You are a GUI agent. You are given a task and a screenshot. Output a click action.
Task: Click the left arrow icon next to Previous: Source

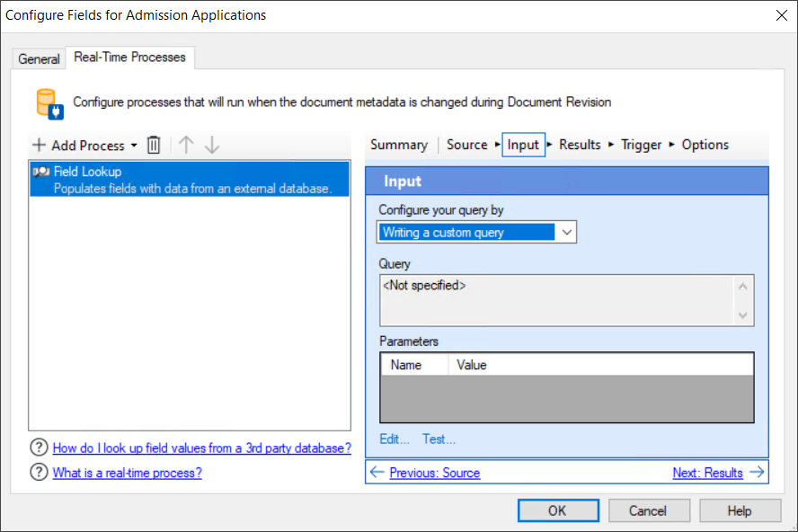377,472
